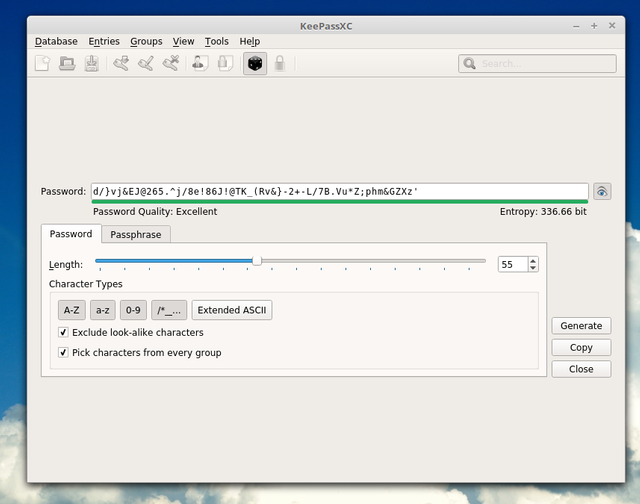Click the Open database folder icon
Image resolution: width=640 pixels, height=504 pixels.
pos(67,63)
